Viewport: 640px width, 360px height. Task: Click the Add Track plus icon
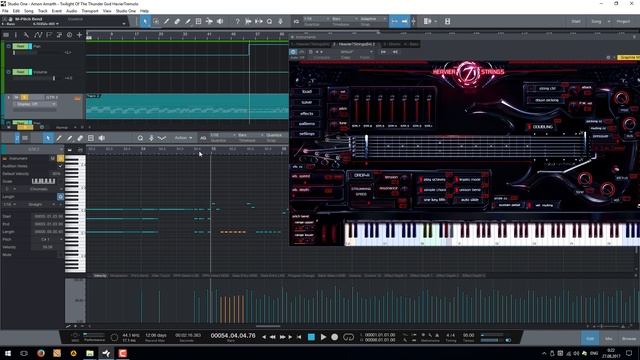[x=80, y=36]
